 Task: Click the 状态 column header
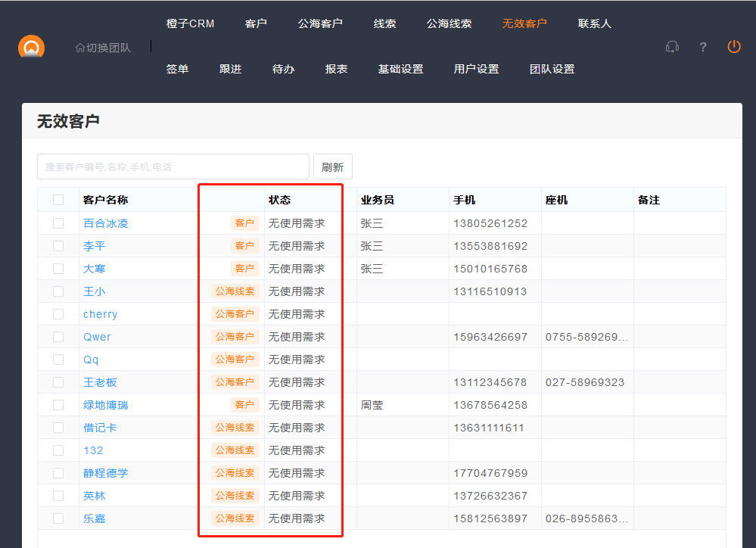[279, 200]
